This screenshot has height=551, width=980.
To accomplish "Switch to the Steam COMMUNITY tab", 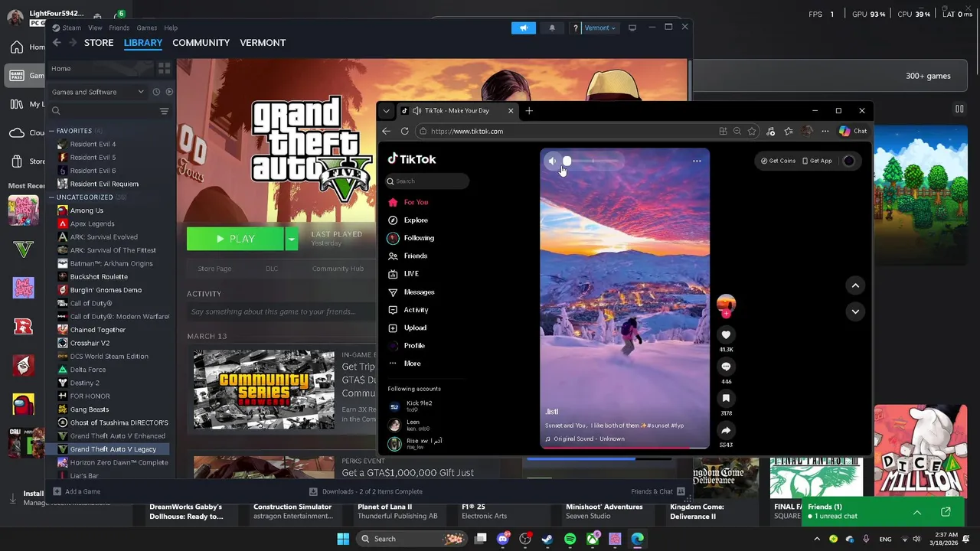I will click(201, 43).
